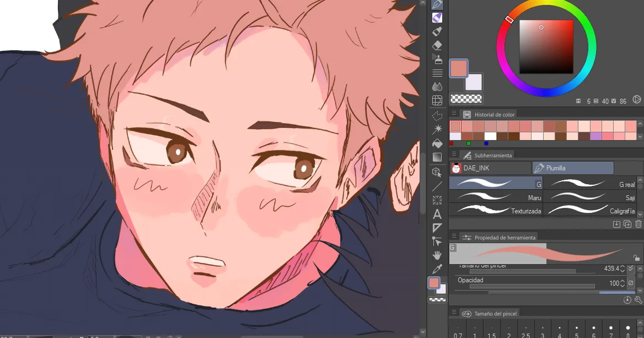
Task: Switch to the Subherramienta tab
Action: pyautogui.click(x=487, y=155)
